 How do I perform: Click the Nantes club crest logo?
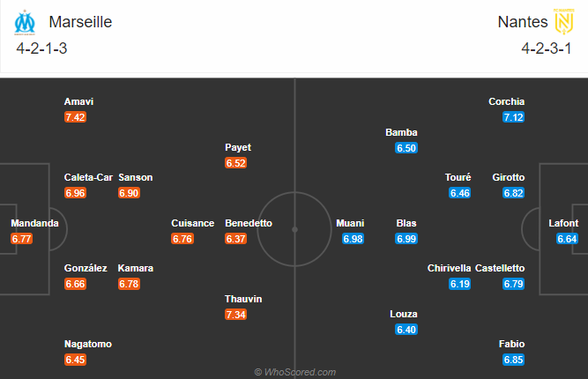click(563, 21)
